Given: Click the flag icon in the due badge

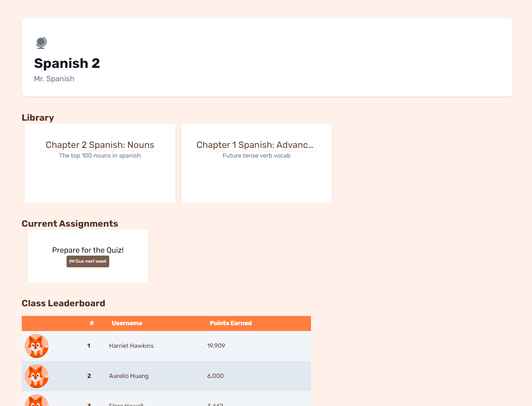Looking at the screenshot, I should tap(72, 261).
